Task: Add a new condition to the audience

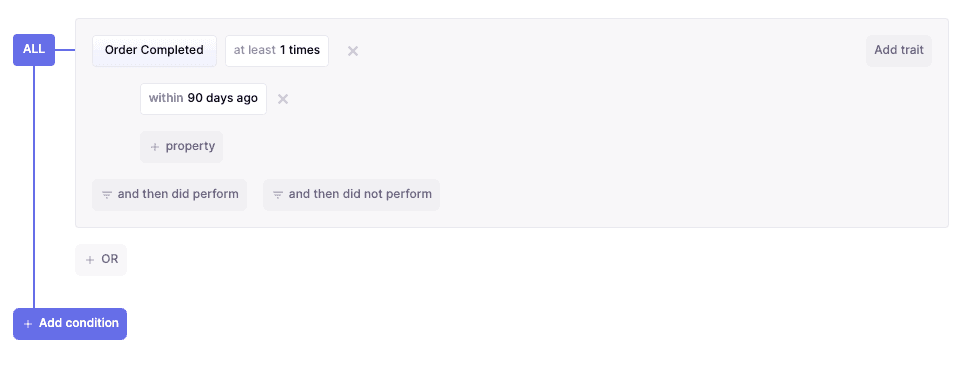Action: click(x=70, y=324)
